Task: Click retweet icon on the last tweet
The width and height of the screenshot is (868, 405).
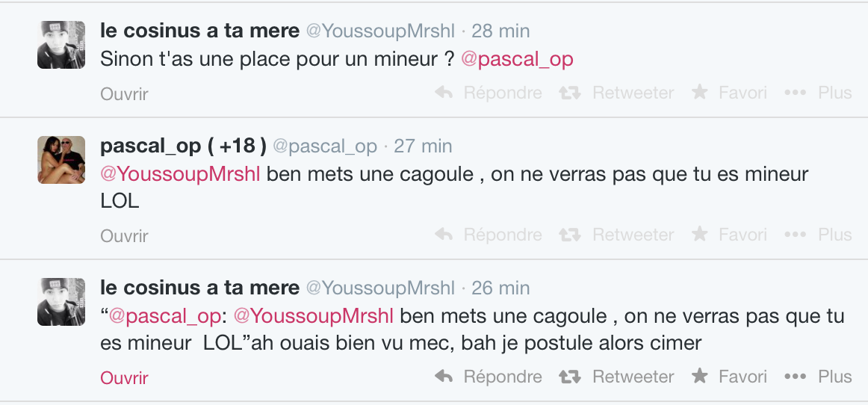Action: [x=571, y=377]
